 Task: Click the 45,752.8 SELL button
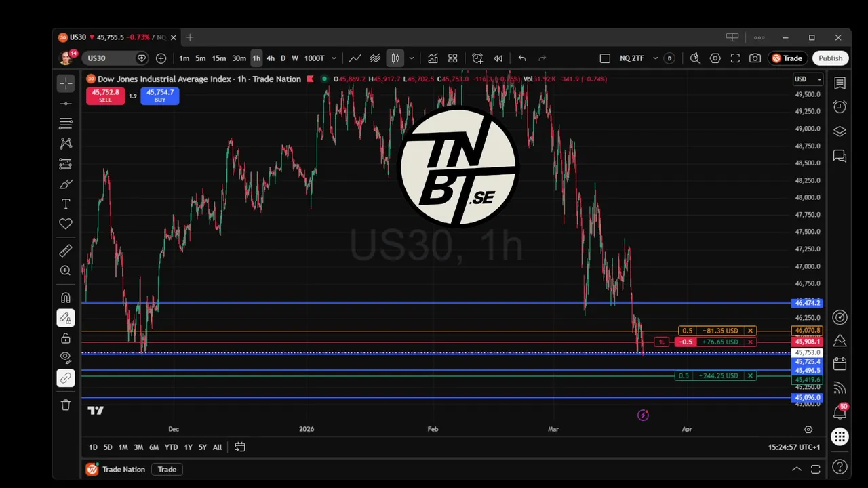point(105,96)
